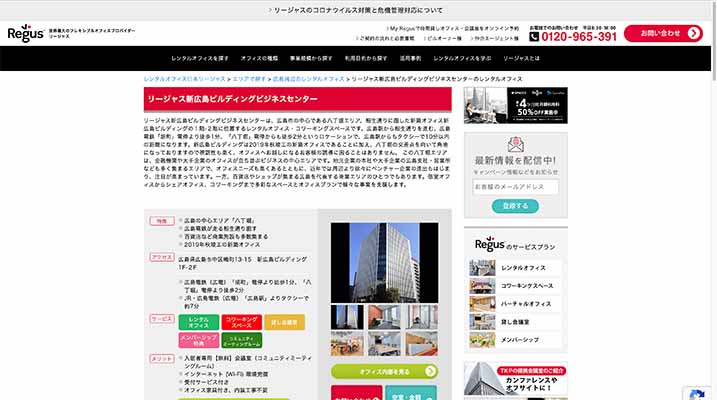The height and width of the screenshot is (400, 717).
Task: Click the red コワーキングスペース service tag
Action: pos(241,322)
